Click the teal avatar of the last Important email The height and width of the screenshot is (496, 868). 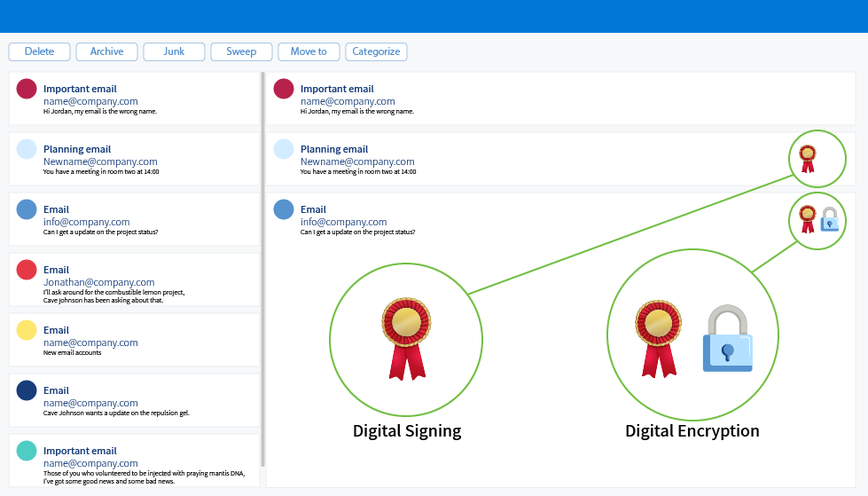(27, 451)
